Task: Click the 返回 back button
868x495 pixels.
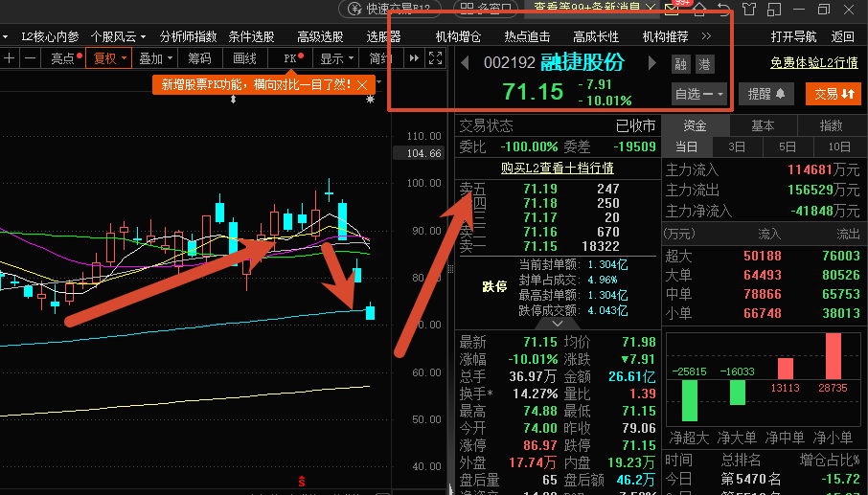Action: coord(842,37)
